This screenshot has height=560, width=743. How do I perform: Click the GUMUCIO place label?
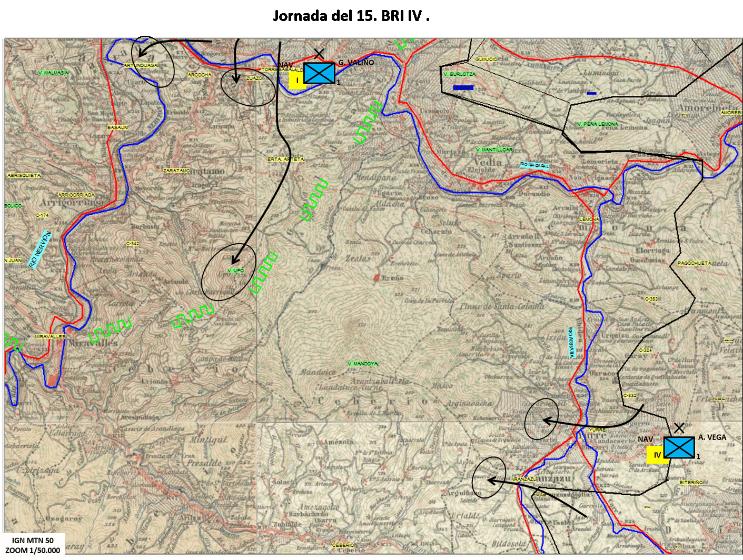point(486,59)
